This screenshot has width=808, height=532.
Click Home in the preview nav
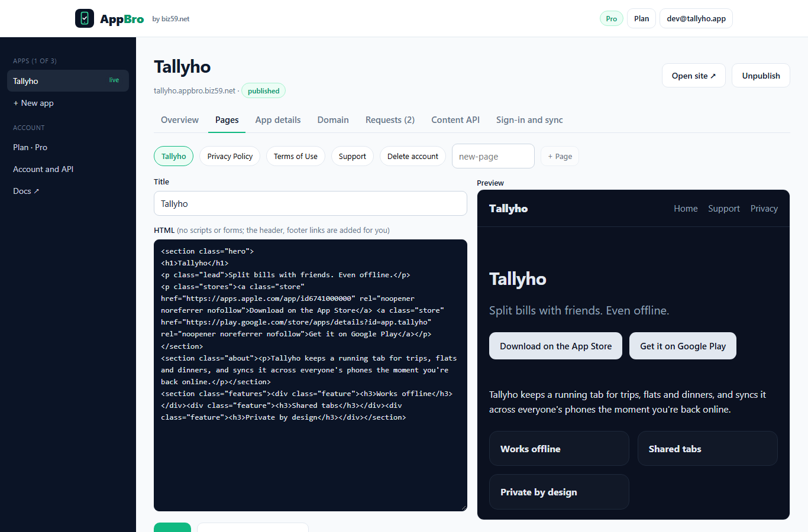point(686,209)
